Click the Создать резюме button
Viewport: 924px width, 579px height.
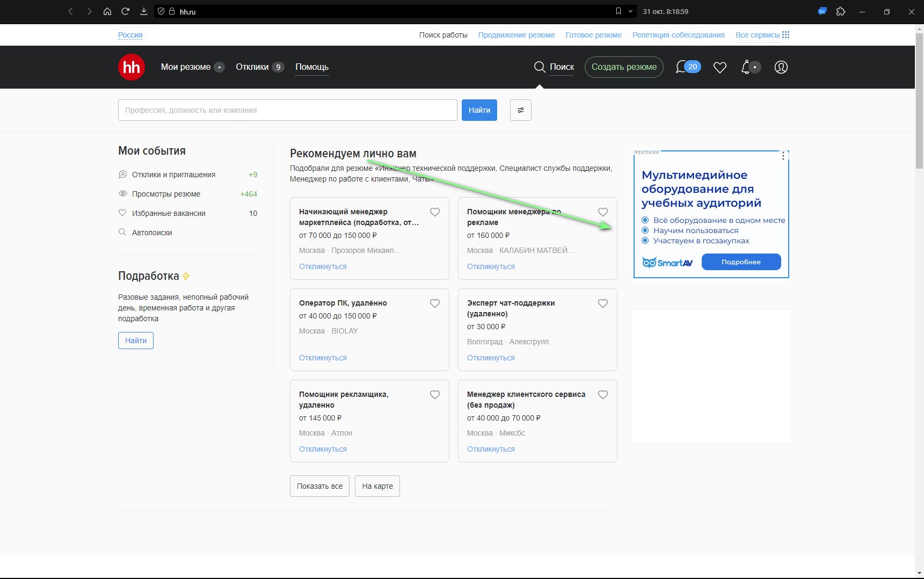pos(624,67)
